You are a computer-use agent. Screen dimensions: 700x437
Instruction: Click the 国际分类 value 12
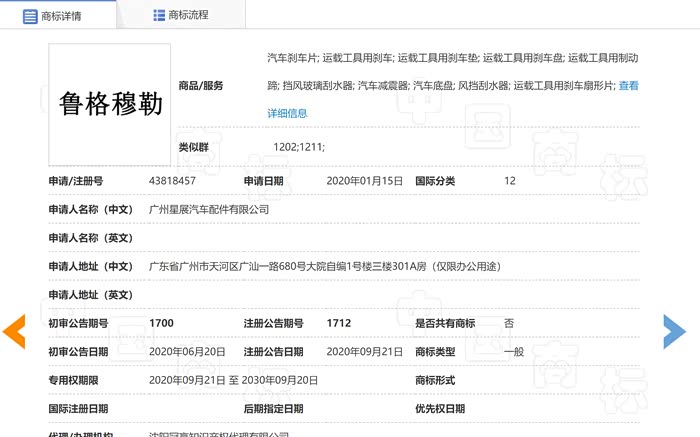[x=510, y=181]
